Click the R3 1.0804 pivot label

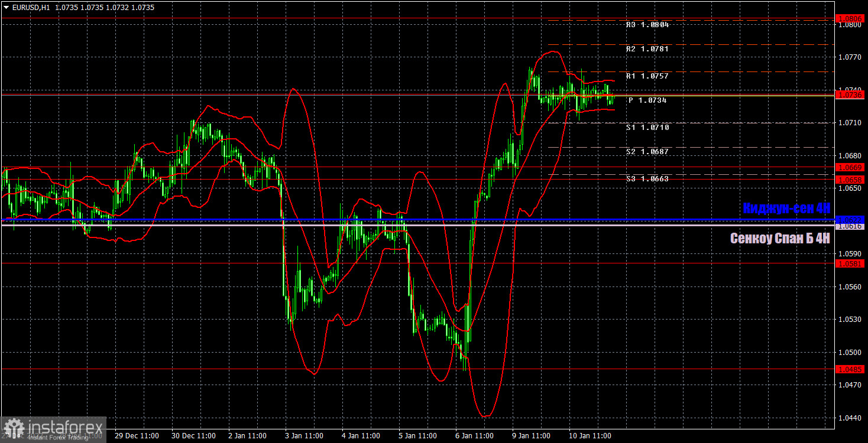click(647, 25)
